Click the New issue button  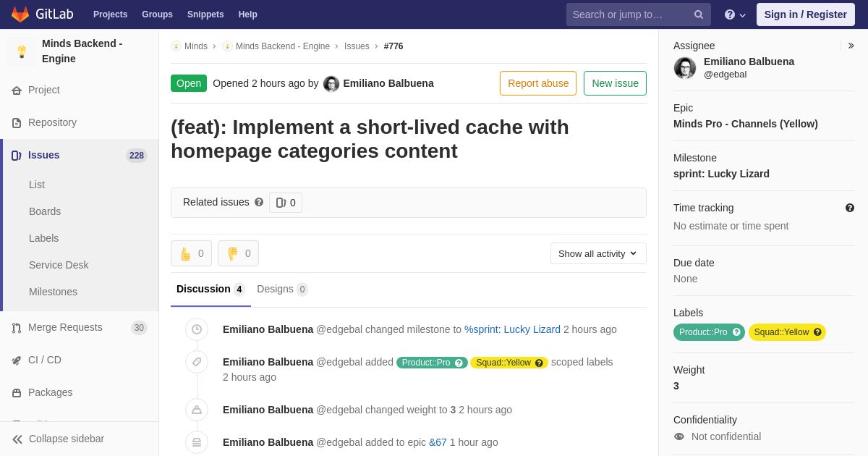(x=615, y=83)
